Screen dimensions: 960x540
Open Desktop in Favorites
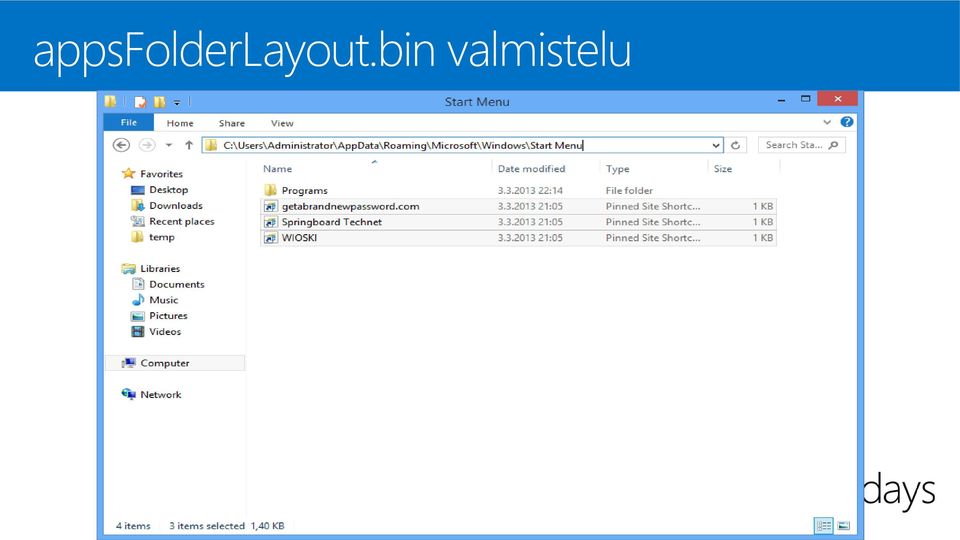click(x=168, y=190)
